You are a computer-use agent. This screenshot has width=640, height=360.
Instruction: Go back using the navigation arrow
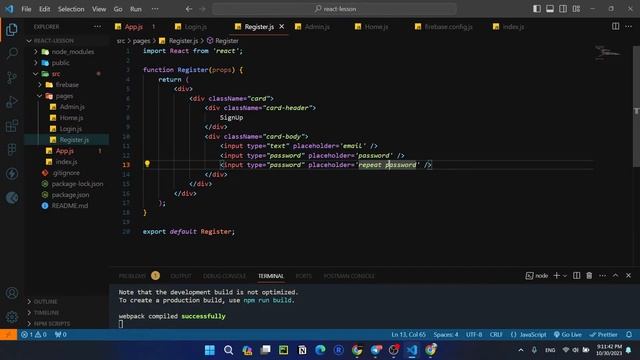coord(189,9)
